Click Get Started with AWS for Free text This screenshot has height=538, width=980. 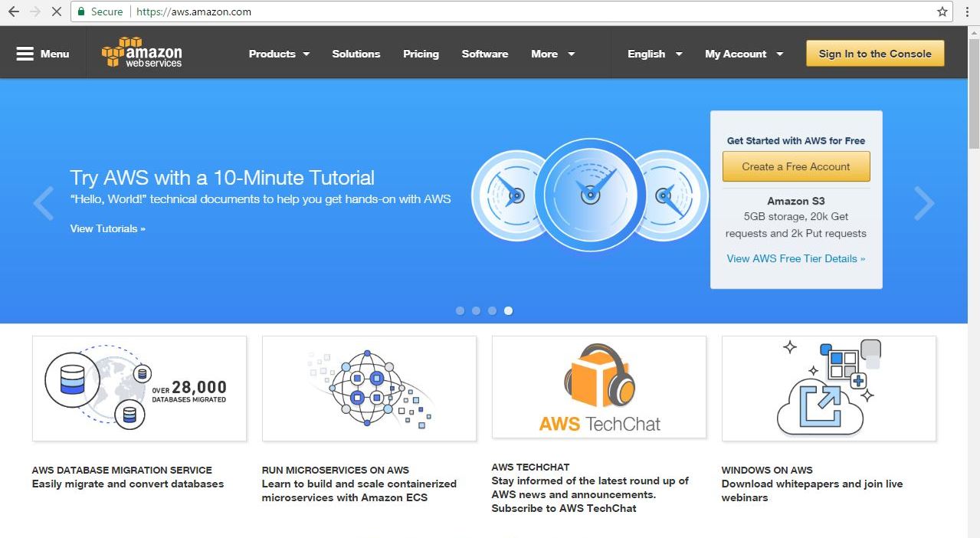point(796,140)
